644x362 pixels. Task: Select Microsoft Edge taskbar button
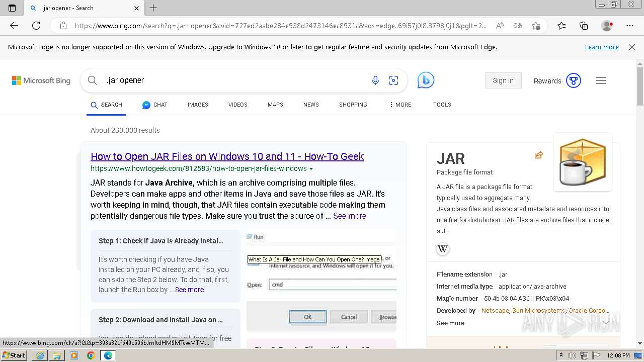pyautogui.click(x=108, y=355)
